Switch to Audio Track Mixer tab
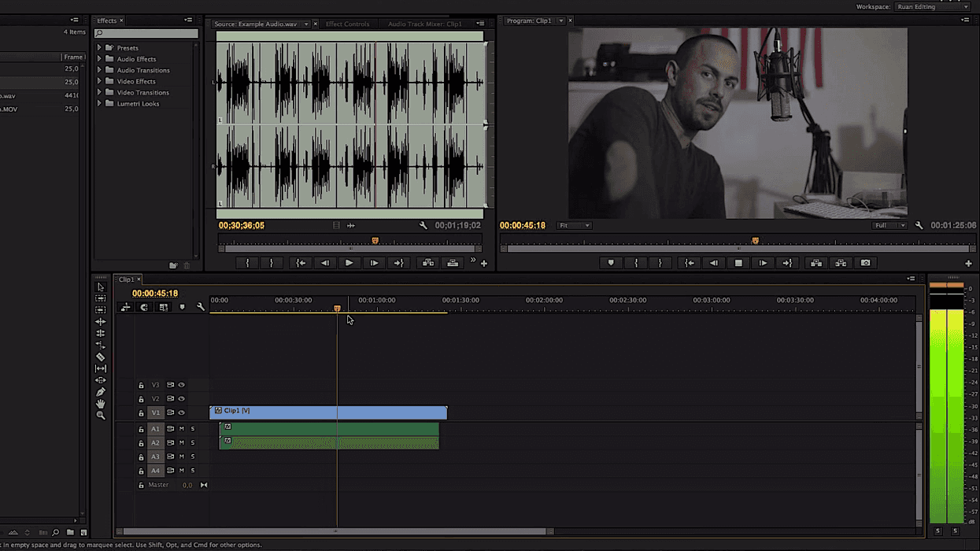This screenshot has width=980, height=551. (x=424, y=24)
